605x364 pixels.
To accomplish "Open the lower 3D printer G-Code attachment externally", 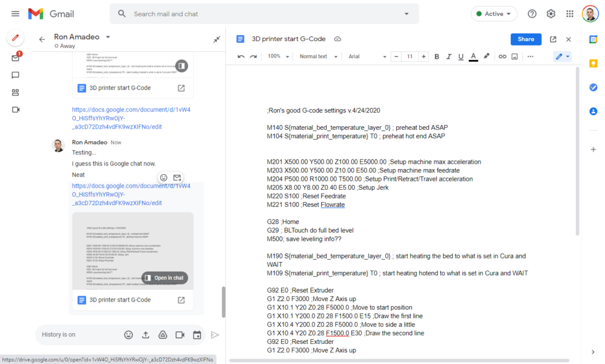I will click(x=181, y=300).
